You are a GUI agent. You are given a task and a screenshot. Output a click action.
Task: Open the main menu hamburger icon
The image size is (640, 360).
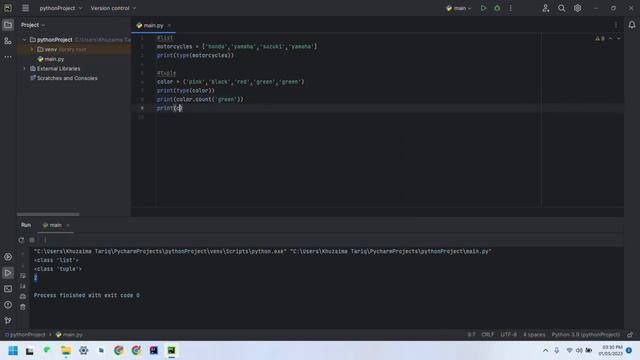point(25,8)
